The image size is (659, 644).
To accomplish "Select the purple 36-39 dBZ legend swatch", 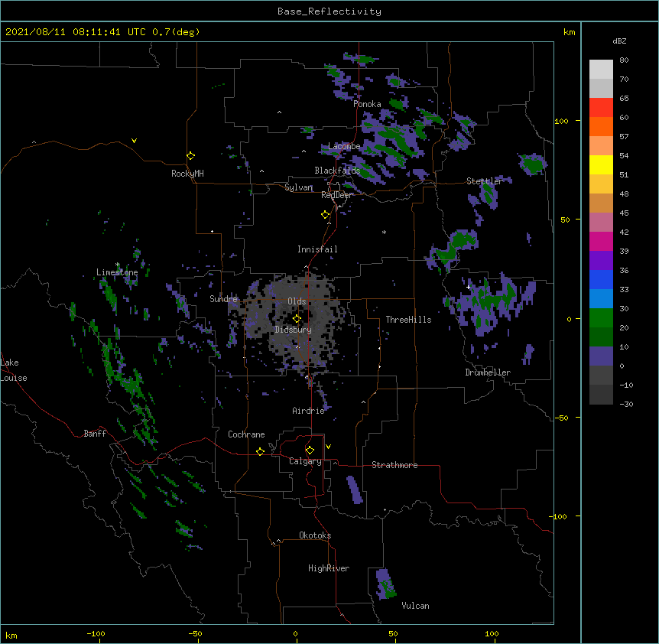I will click(x=601, y=260).
